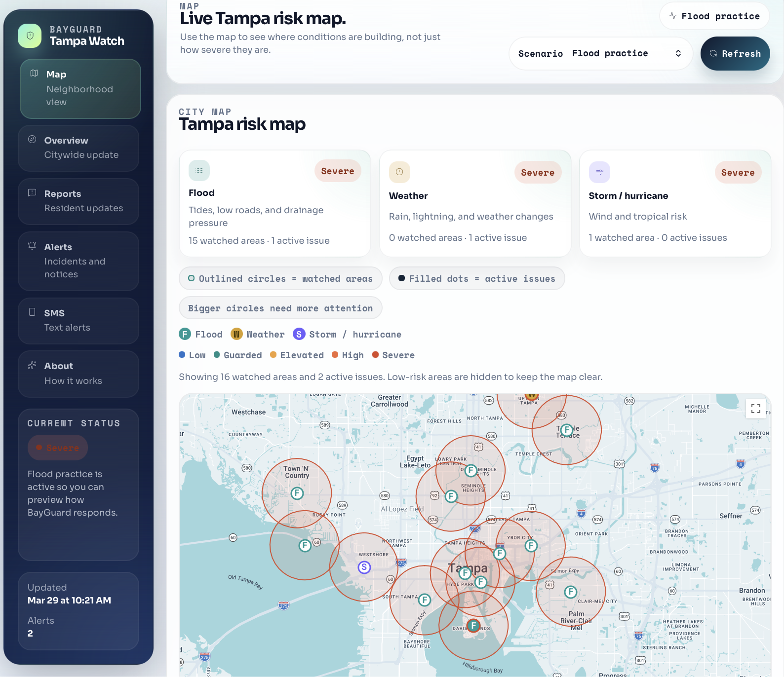784x677 pixels.
Task: Click the Live Tampa risk map heading
Action: [263, 18]
